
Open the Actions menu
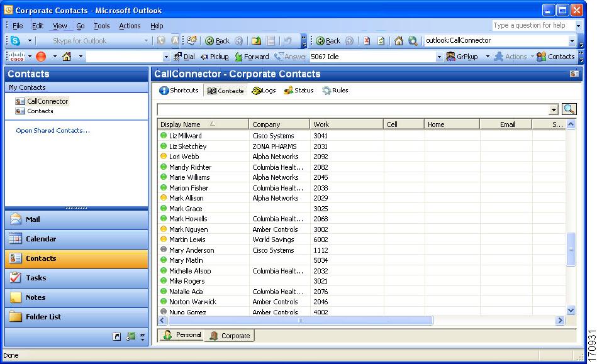(x=130, y=26)
